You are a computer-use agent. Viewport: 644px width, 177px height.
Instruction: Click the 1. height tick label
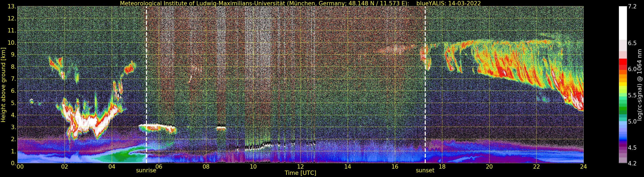pyautogui.click(x=14, y=151)
